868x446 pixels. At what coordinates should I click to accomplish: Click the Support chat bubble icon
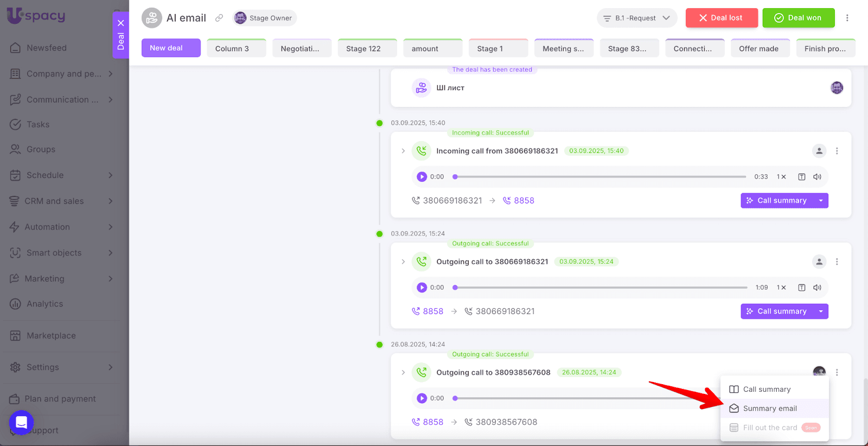pyautogui.click(x=22, y=422)
